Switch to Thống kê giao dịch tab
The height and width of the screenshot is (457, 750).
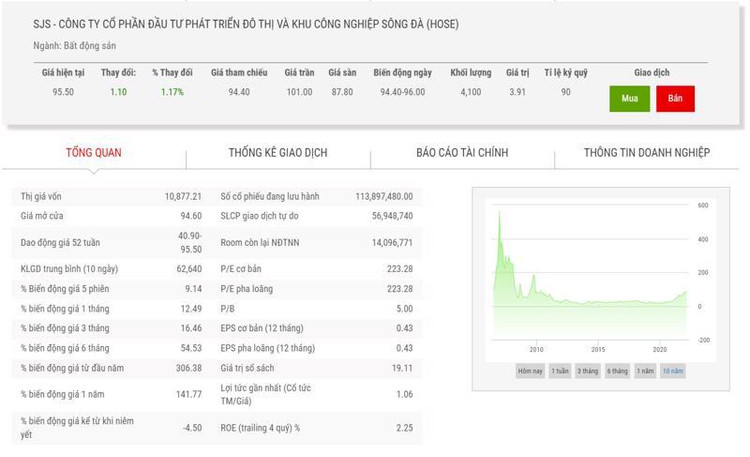point(278,153)
